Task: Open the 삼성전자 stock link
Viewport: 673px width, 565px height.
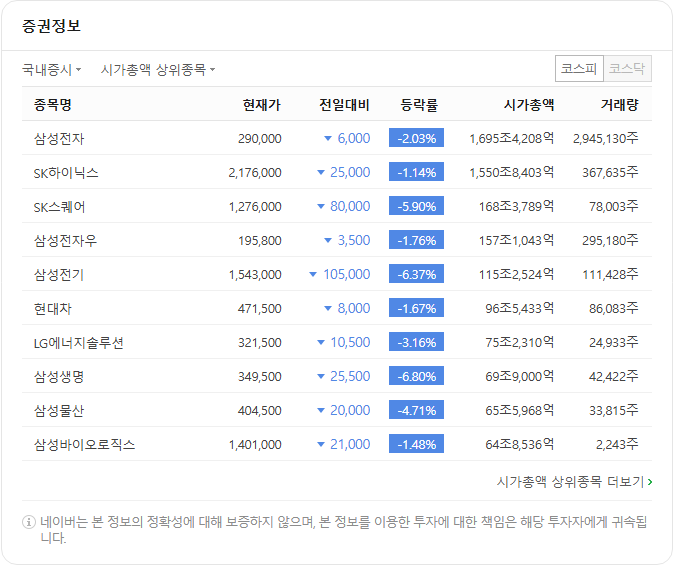Action: click(59, 139)
